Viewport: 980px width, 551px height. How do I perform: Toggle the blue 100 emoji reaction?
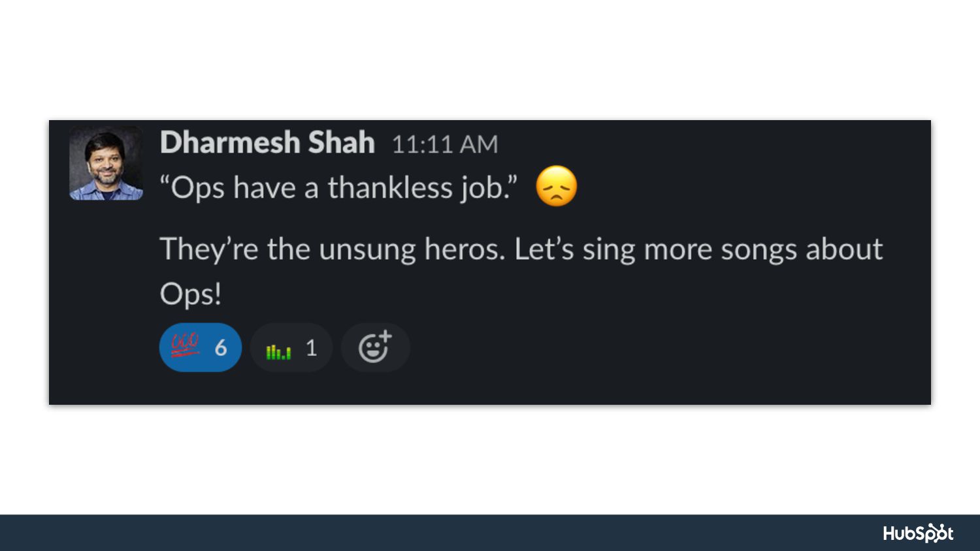click(201, 347)
